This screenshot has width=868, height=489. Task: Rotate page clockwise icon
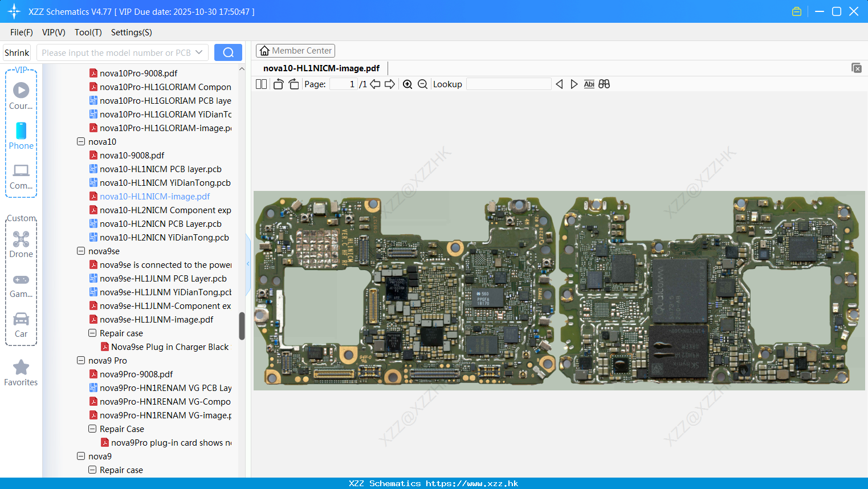294,84
